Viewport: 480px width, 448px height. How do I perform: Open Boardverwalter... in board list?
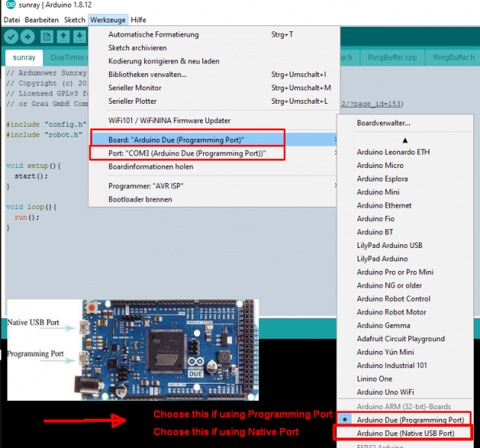[x=405, y=123]
